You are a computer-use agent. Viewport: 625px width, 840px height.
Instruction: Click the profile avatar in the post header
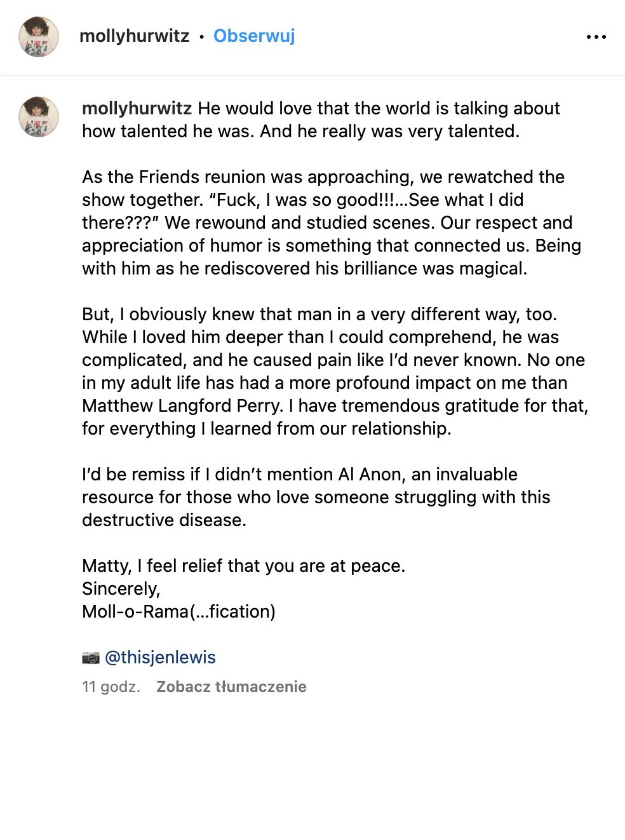(39, 37)
